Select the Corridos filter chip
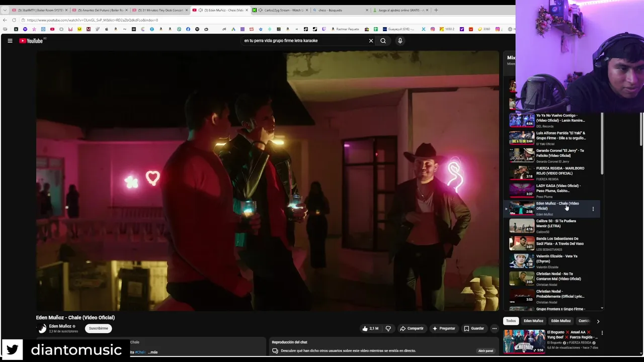This screenshot has width=644, height=362. (584, 321)
